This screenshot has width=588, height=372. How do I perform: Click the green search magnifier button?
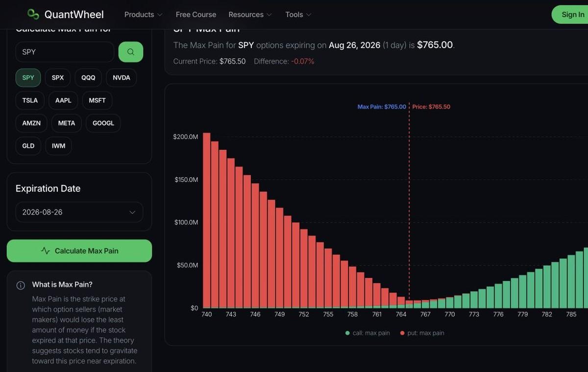[131, 52]
